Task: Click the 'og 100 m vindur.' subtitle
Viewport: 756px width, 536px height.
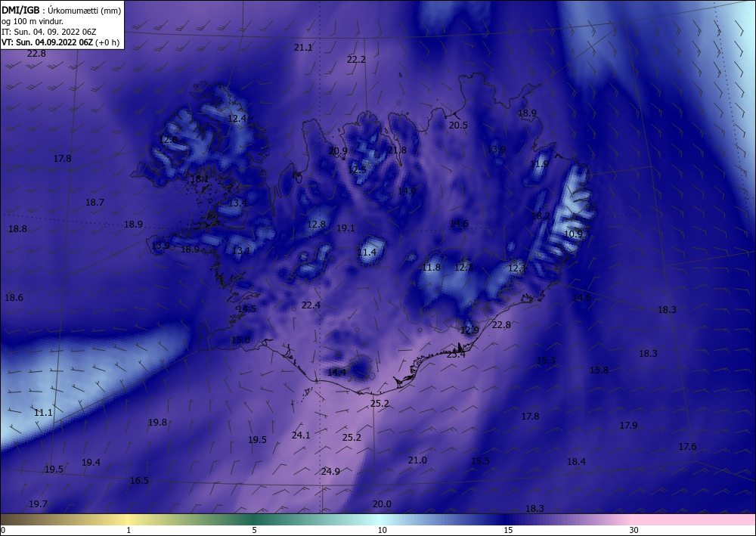Action: pyautogui.click(x=33, y=21)
